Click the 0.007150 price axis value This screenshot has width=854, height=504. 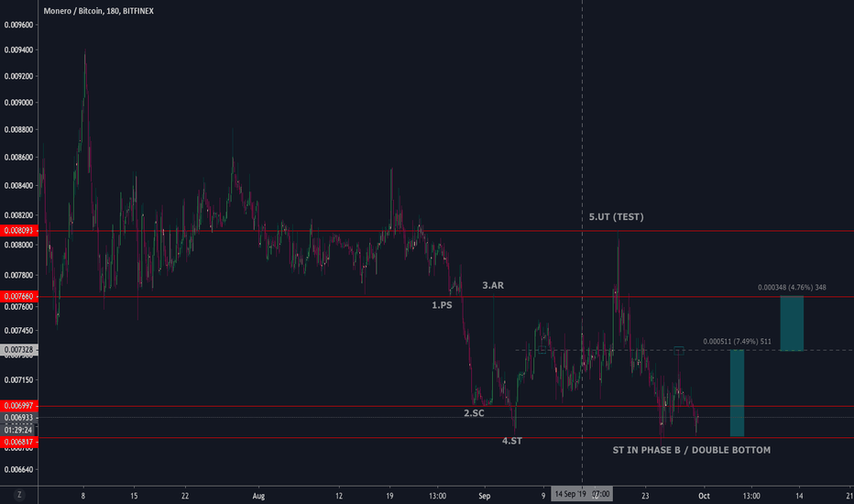pyautogui.click(x=18, y=379)
